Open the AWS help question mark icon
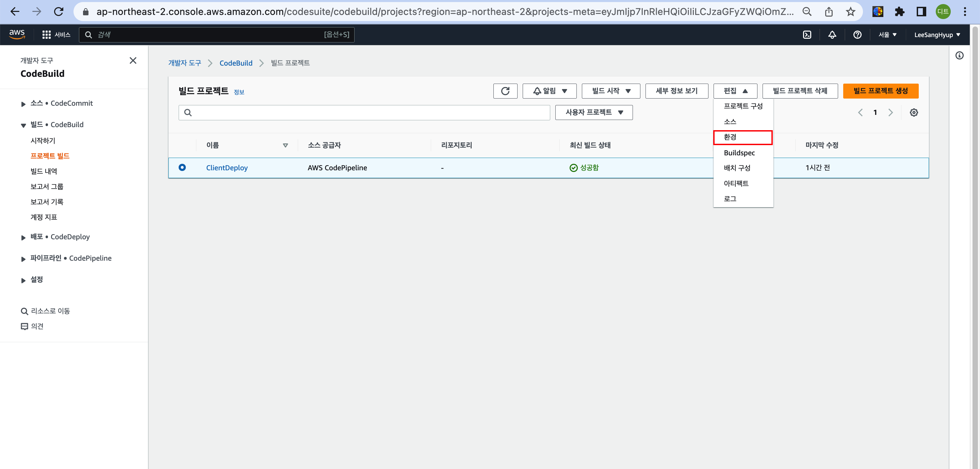The height and width of the screenshot is (469, 980). pos(857,35)
